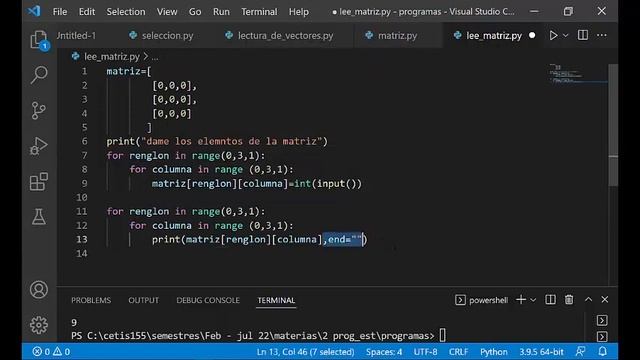Open View menu
Viewport: 640px width, 360px height.
coord(167,12)
